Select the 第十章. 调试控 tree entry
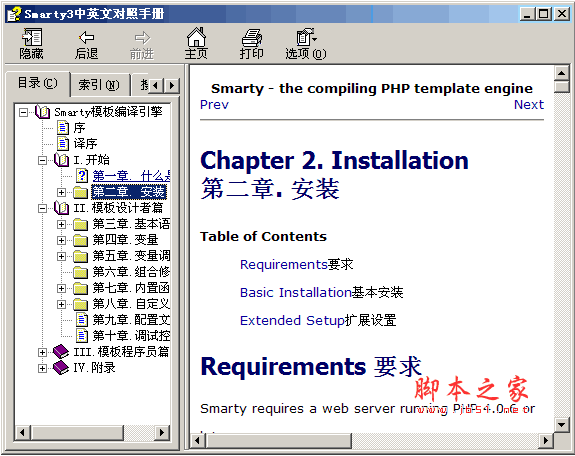Image resolution: width=575 pixels, height=456 pixels. coord(131,336)
